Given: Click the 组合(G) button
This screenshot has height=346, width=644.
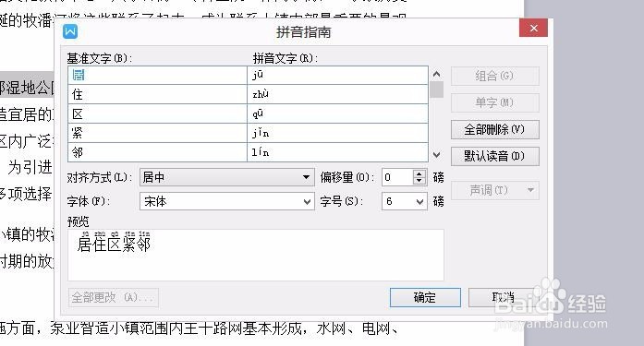Looking at the screenshot, I should (494, 76).
